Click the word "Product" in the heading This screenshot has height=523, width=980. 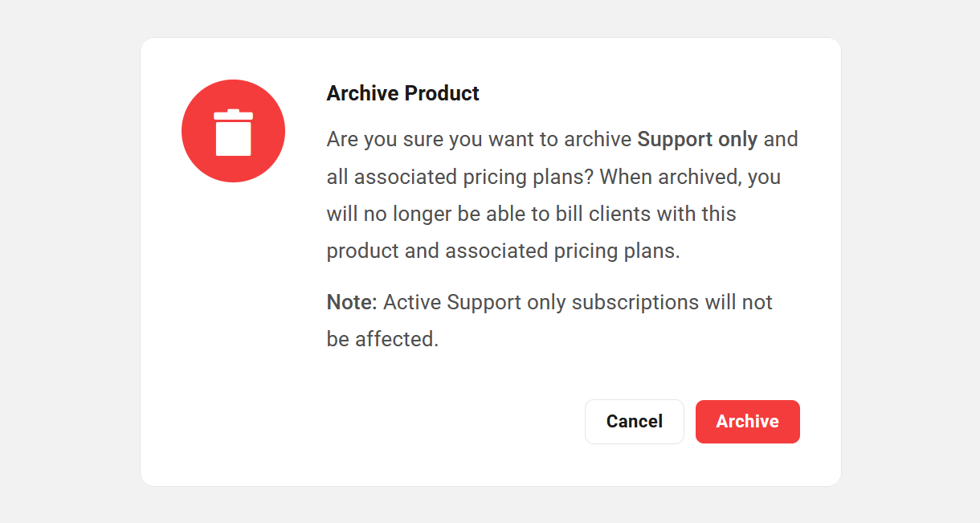coord(441,93)
